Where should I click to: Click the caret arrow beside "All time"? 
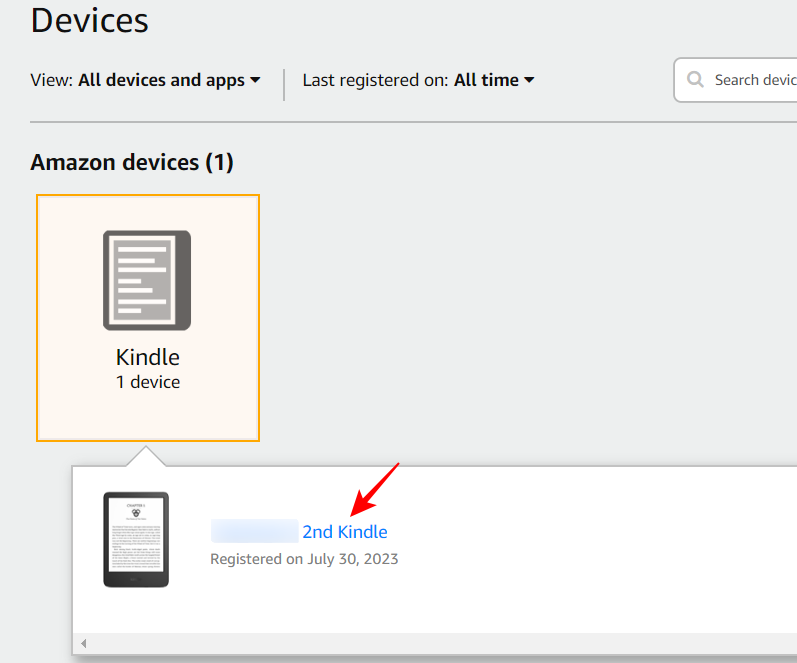click(x=529, y=80)
